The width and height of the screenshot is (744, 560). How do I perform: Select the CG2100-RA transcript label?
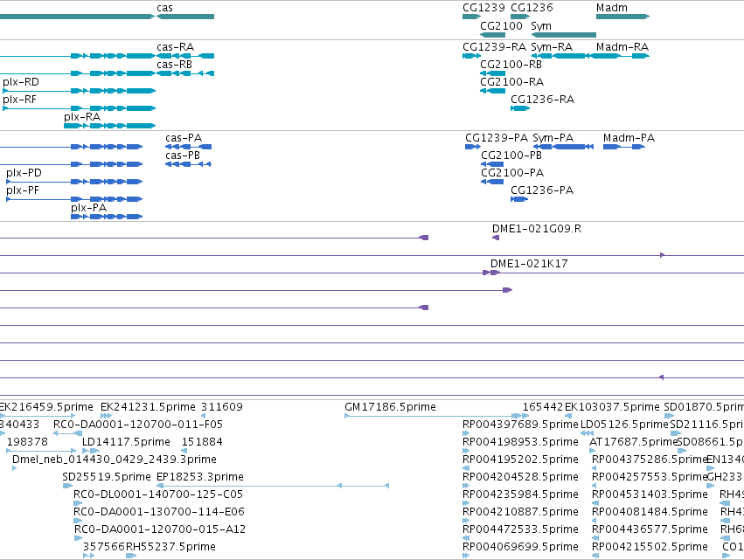[511, 82]
